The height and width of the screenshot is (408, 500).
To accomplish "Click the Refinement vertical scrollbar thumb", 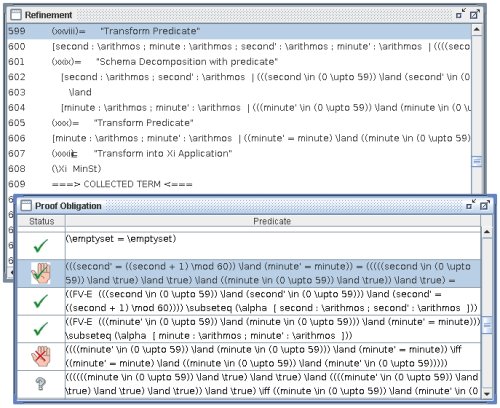I will pos(477,162).
